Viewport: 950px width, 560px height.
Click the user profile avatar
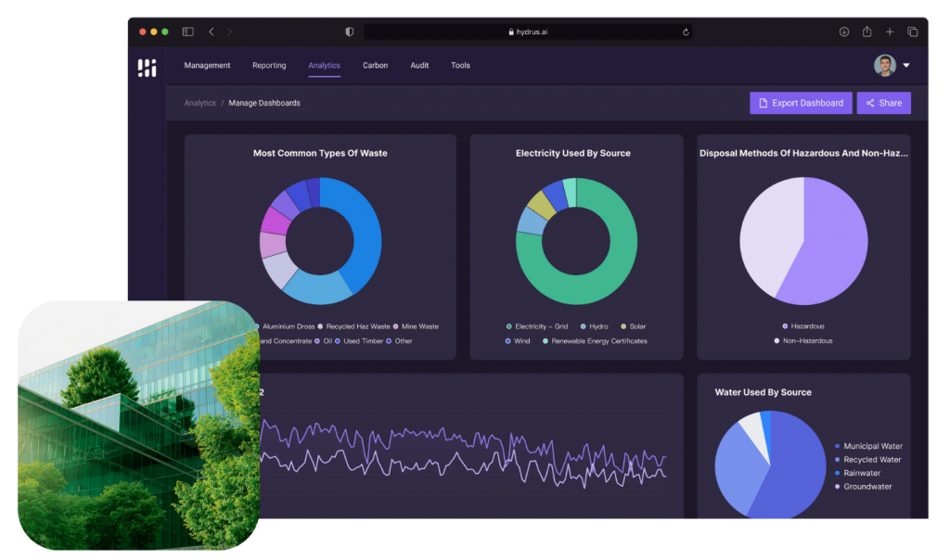tap(884, 66)
